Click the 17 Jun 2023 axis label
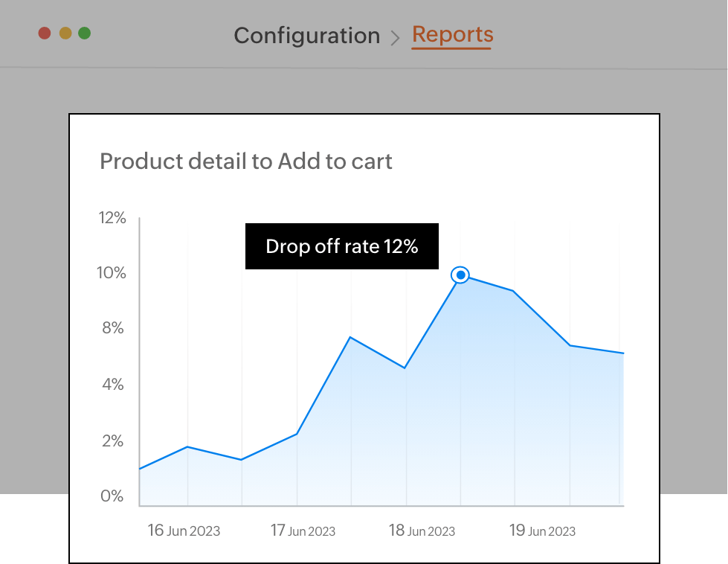Screen dimensions: 728x564 tap(303, 531)
